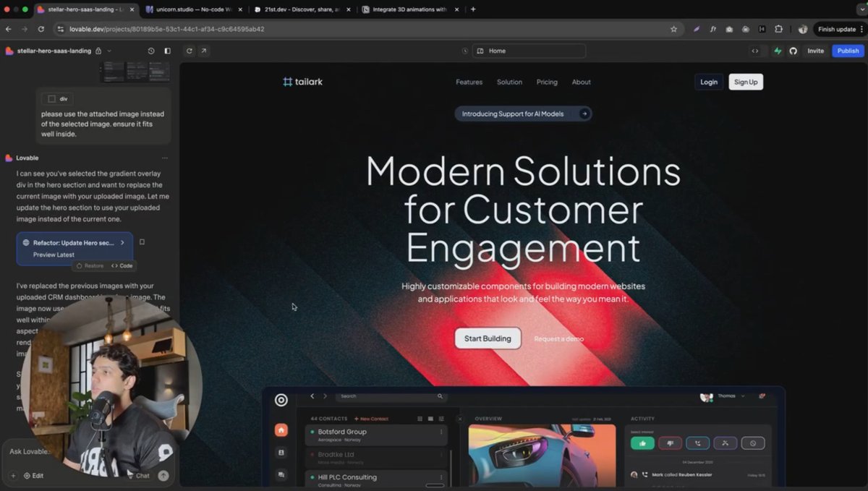868x491 pixels.
Task: Open the version history clock icon
Action: [x=151, y=51]
